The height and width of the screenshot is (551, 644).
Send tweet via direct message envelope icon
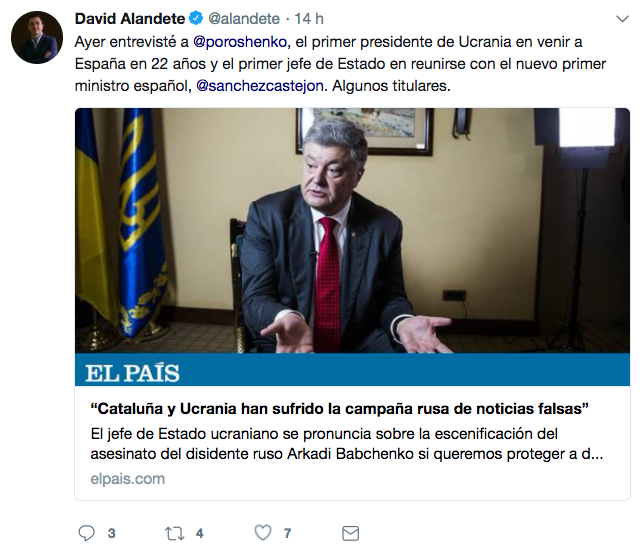click(x=350, y=533)
